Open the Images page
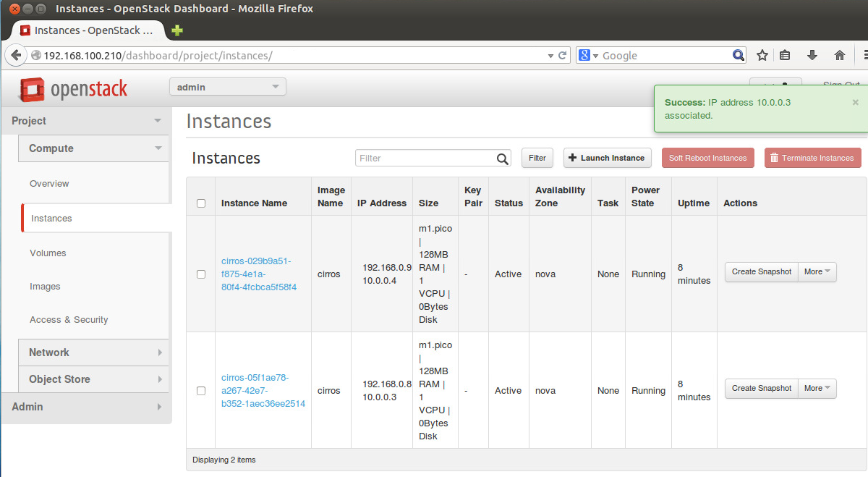 [45, 287]
